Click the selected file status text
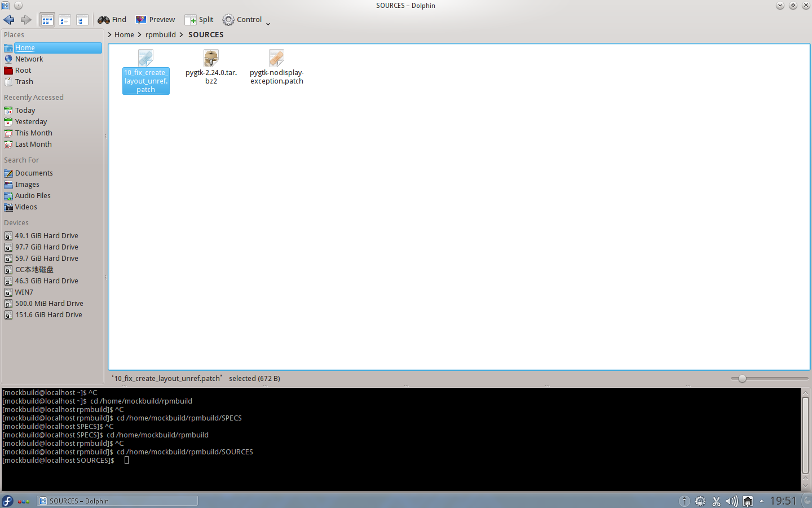Screen dimensions: 812x508 196,379
